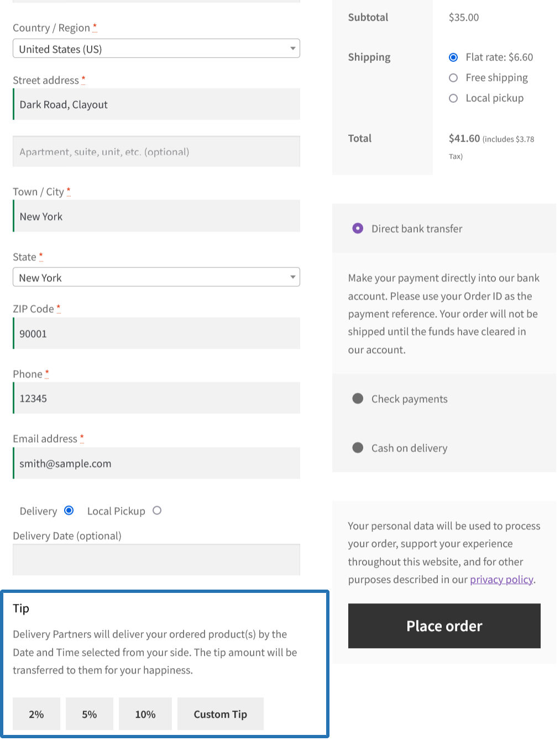Click the Delivery Date field
Screen dimensions: 560x741
[156, 560]
